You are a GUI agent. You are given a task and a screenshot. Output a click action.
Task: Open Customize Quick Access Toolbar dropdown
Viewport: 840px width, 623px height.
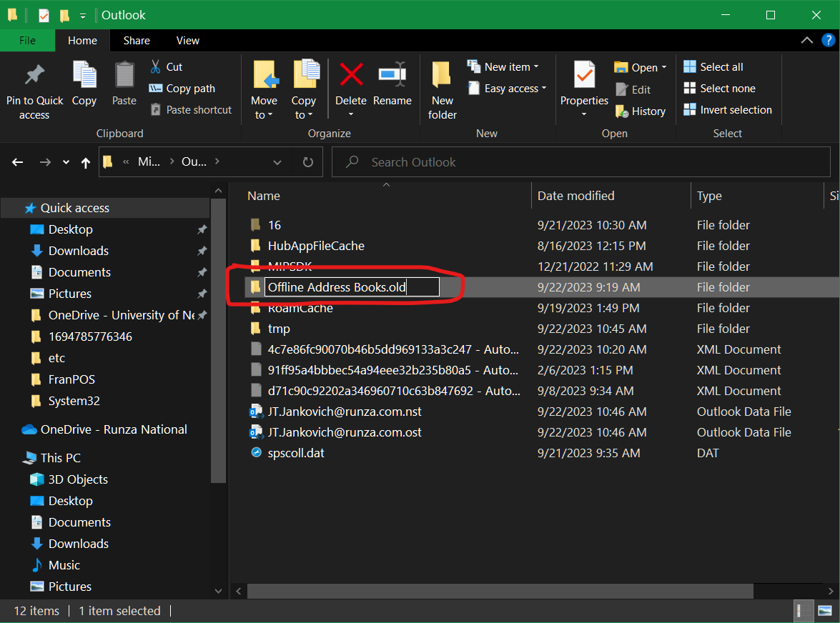coord(82,16)
